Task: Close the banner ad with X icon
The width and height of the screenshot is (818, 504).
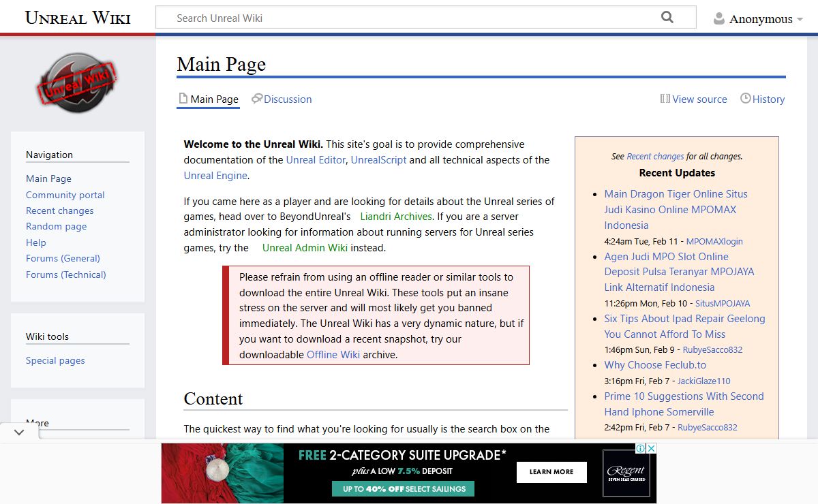Action: (651, 448)
